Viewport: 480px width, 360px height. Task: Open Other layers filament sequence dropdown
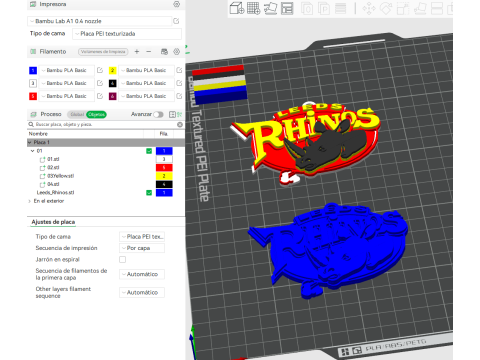point(142,292)
